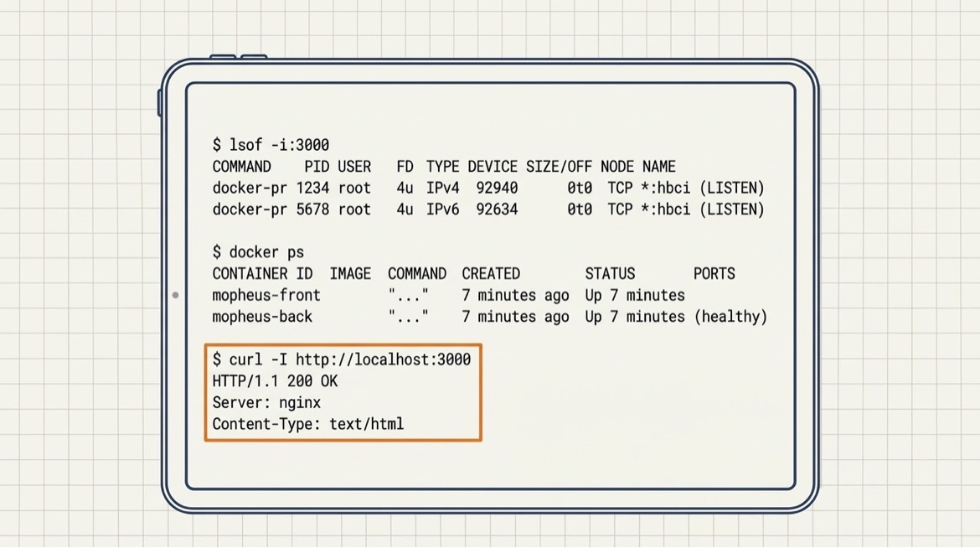Click the IPv6 docker-pr 5678 row

pos(488,209)
